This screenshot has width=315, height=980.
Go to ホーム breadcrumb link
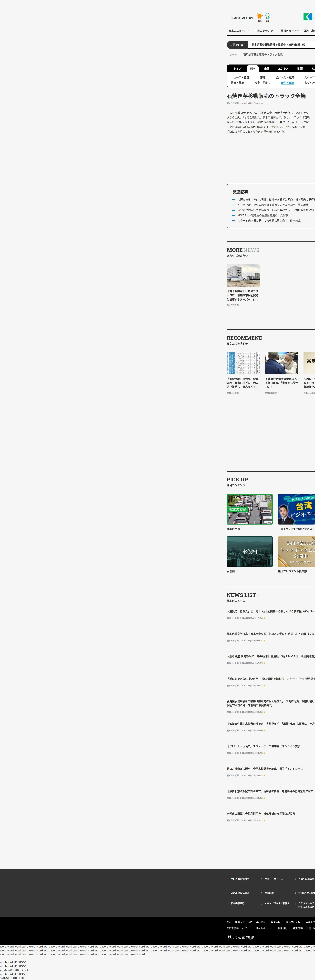pos(233,54)
